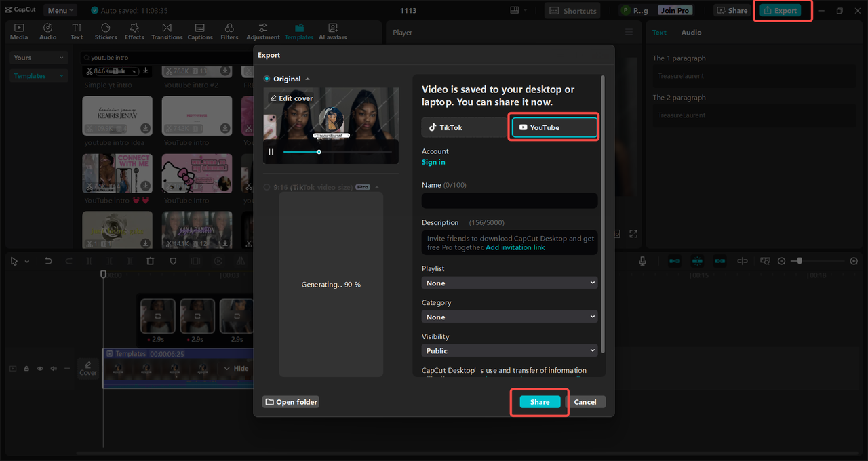Open the Stickers panel
This screenshot has height=461, width=868.
click(106, 31)
